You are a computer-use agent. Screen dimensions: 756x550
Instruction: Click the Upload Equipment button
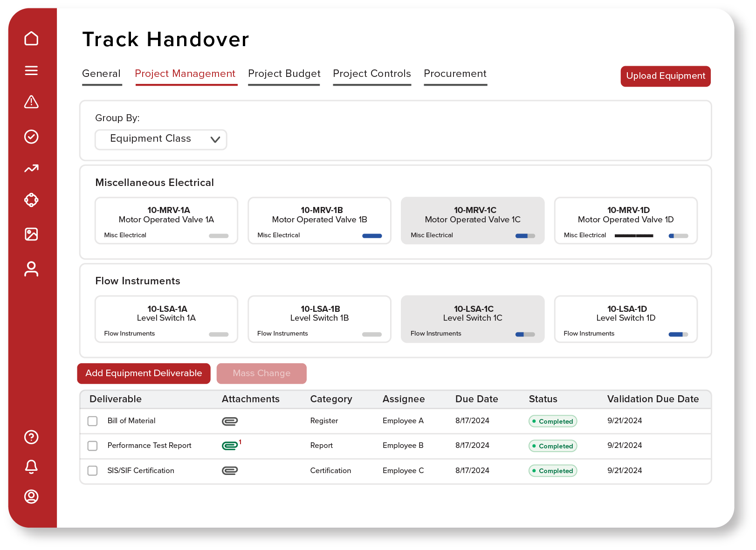[665, 76]
